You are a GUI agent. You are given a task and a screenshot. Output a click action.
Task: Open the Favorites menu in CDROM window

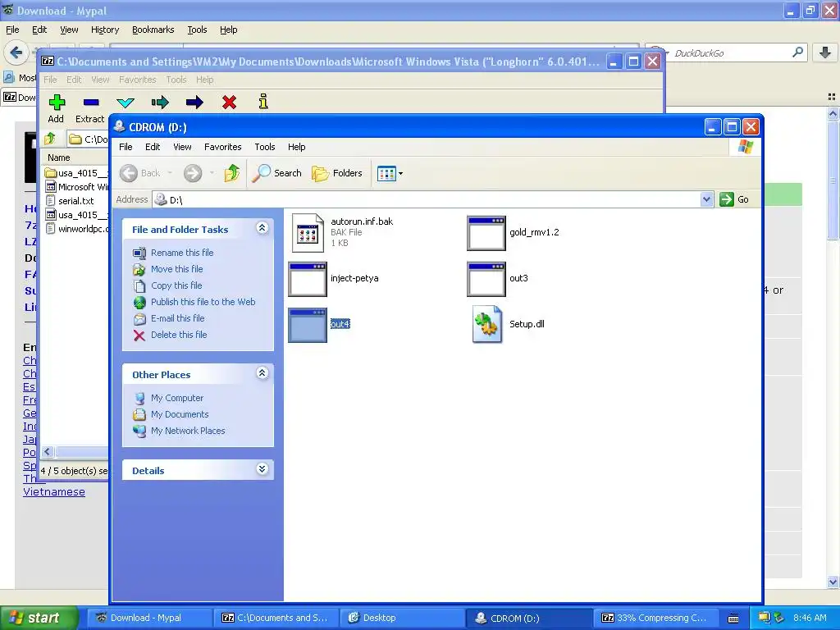point(223,147)
